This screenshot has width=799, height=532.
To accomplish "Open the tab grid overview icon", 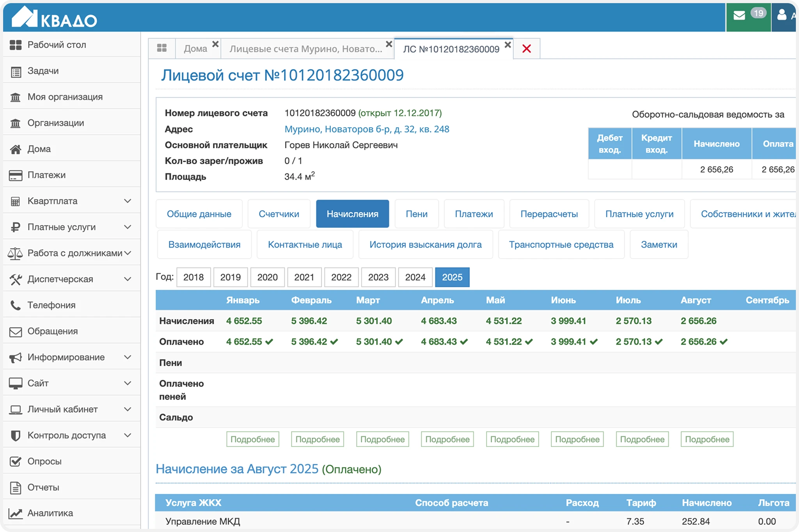I will (x=162, y=48).
